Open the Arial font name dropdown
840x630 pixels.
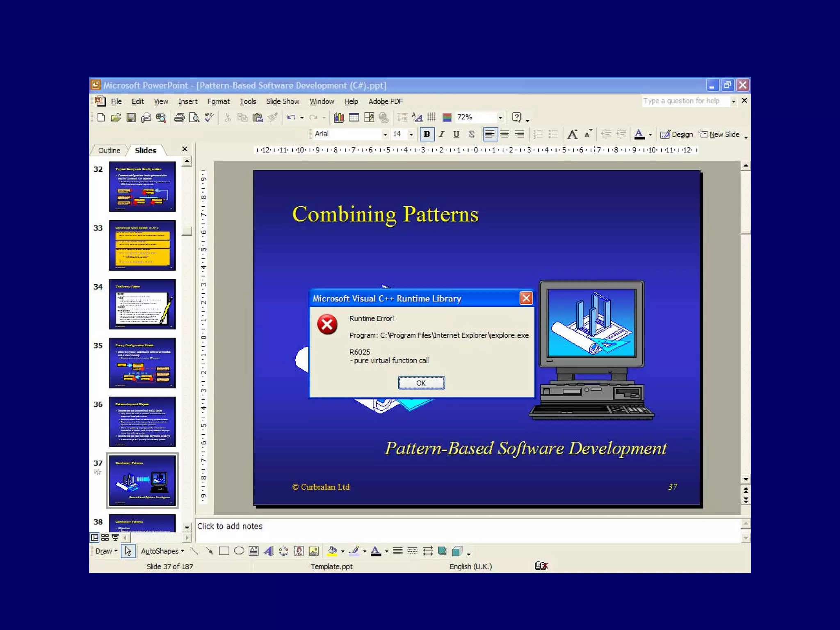coord(385,134)
